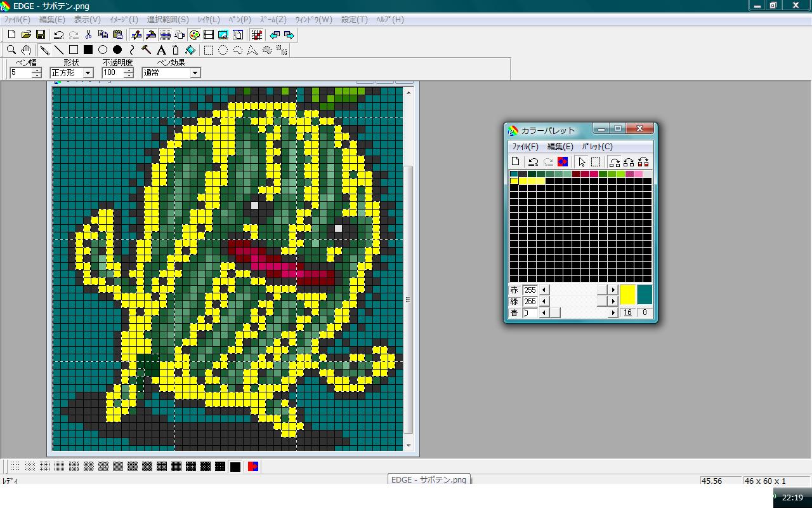
Task: Click the large yellow foreground color box
Action: [x=627, y=295]
